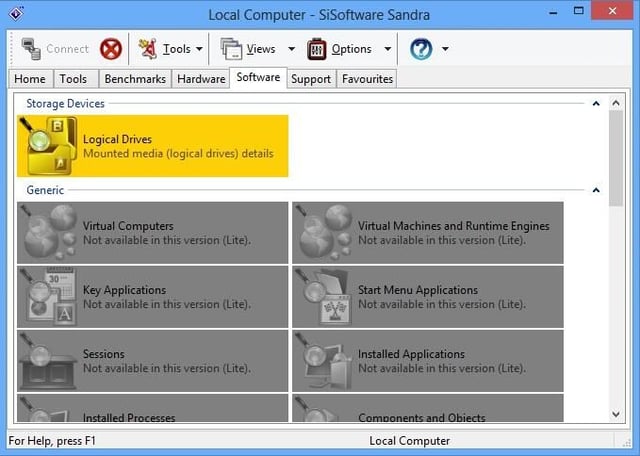Screen dimensions: 640x456
Task: Click the scrollbar down arrow
Action: click(616, 414)
